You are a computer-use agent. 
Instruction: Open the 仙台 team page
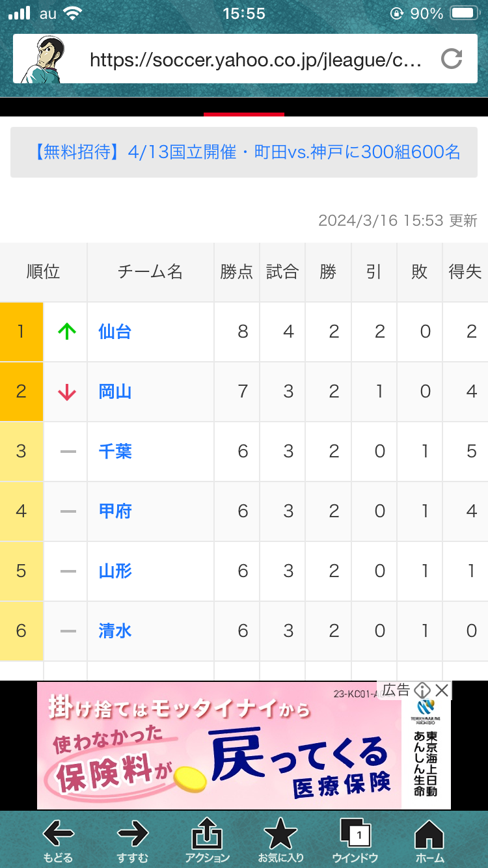point(115,332)
